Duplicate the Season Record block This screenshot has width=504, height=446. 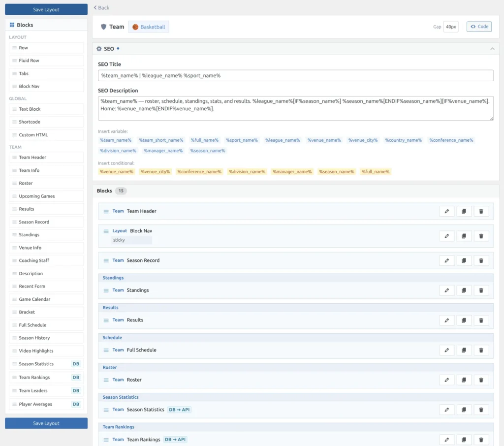pyautogui.click(x=464, y=260)
